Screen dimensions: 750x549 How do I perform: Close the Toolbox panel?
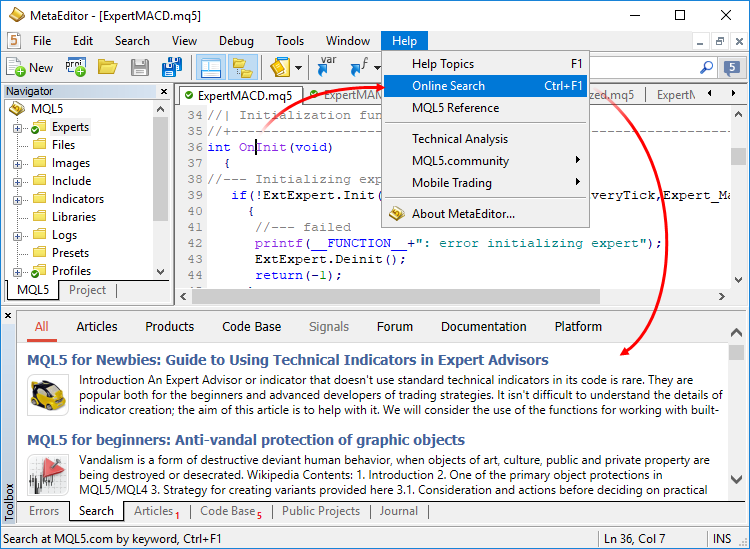coord(8,316)
